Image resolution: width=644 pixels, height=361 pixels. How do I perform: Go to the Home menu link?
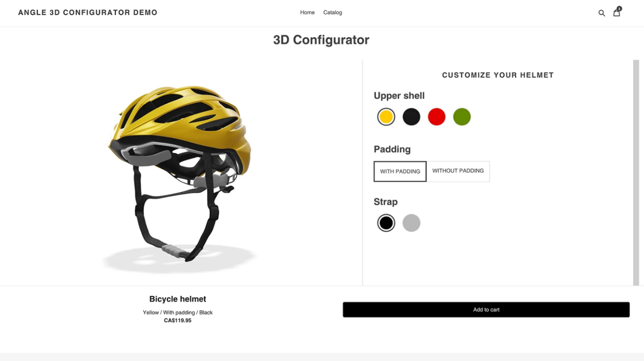(307, 13)
